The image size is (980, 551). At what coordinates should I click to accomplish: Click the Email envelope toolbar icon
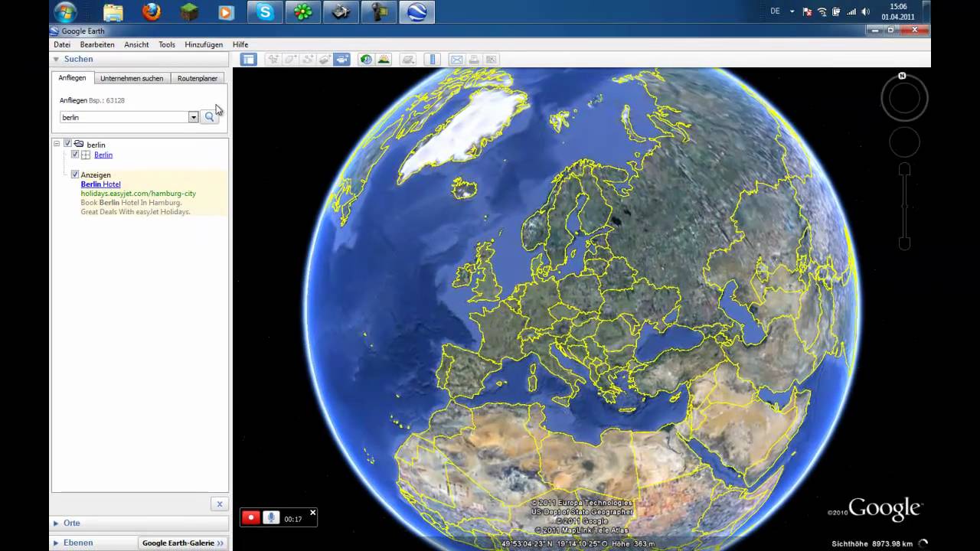[x=456, y=59]
